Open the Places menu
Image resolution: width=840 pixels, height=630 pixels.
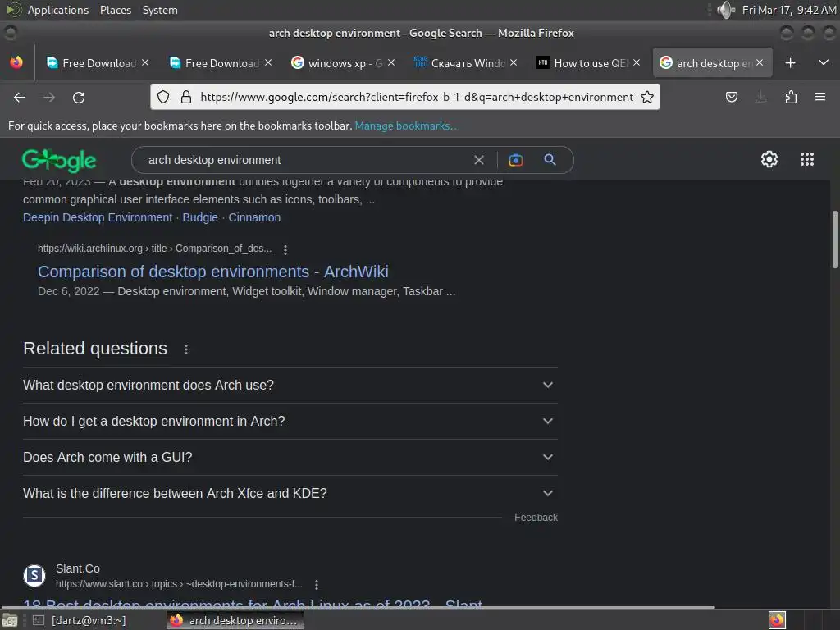(x=115, y=10)
